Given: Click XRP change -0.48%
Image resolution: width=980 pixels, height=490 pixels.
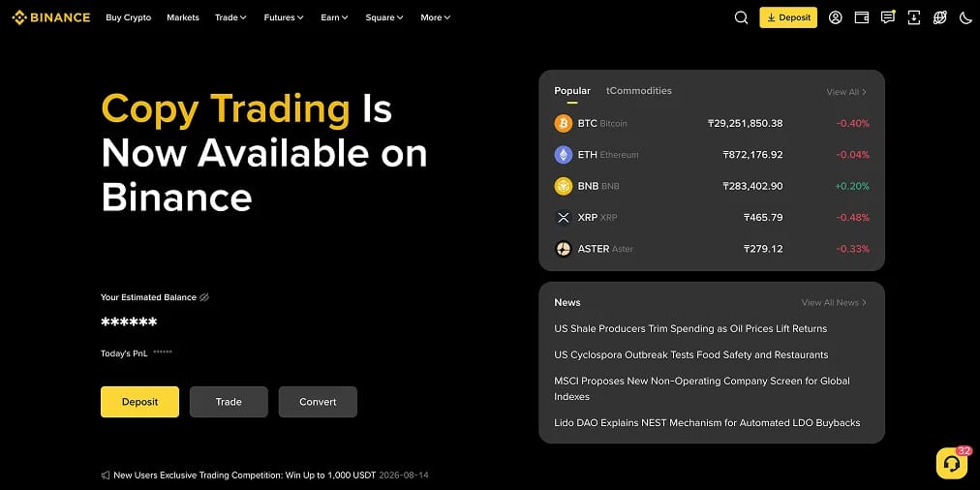Looking at the screenshot, I should pos(852,218).
